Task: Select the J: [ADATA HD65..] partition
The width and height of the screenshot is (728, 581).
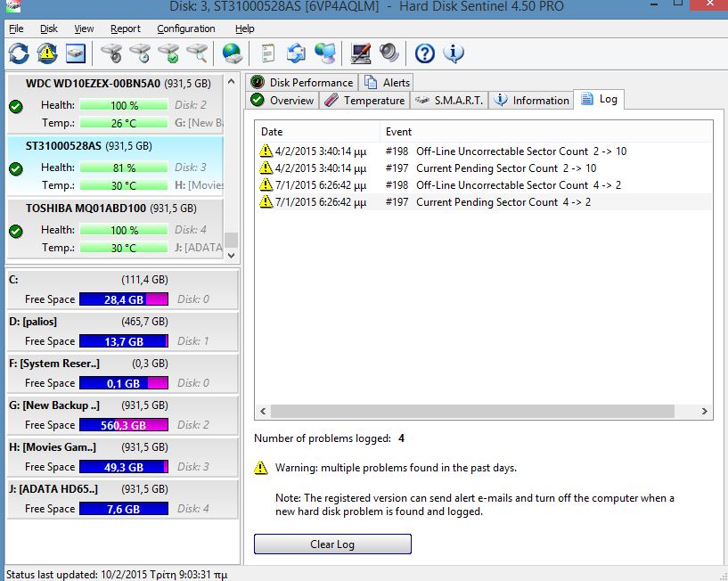Action: click(x=123, y=498)
